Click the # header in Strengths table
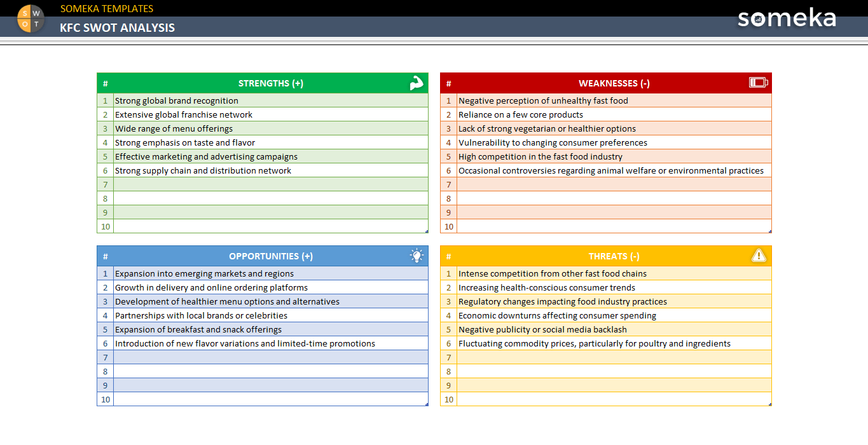Viewport: 868px width, 445px height. coord(106,83)
